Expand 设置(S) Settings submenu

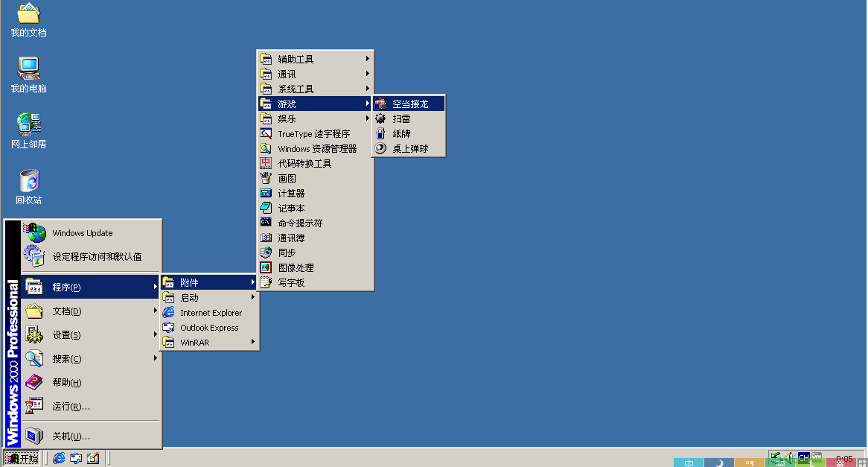[x=91, y=335]
